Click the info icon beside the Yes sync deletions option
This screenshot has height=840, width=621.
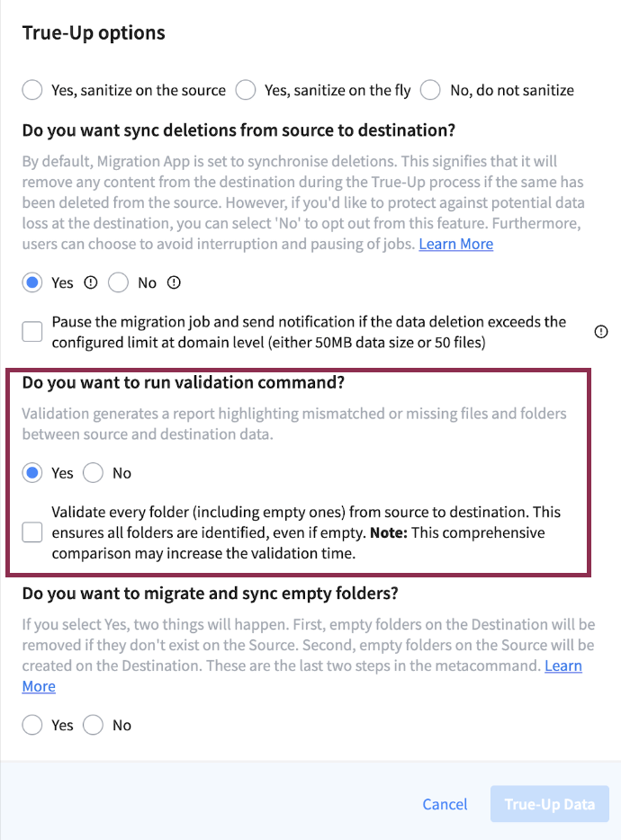tap(90, 282)
